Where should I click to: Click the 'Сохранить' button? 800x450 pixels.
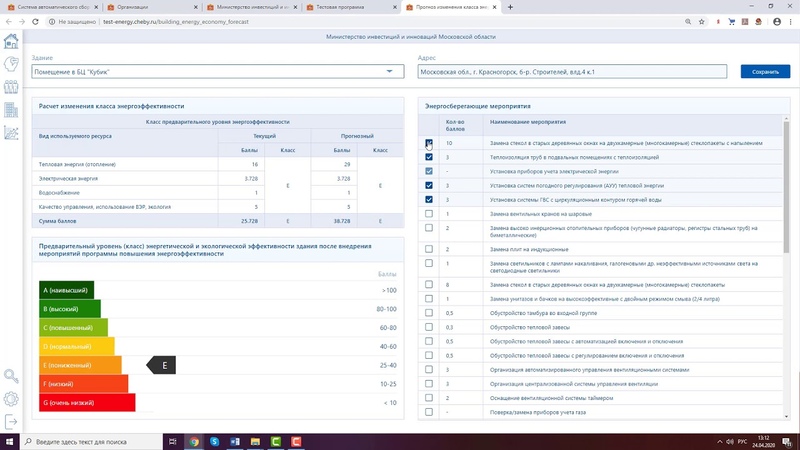765,72
